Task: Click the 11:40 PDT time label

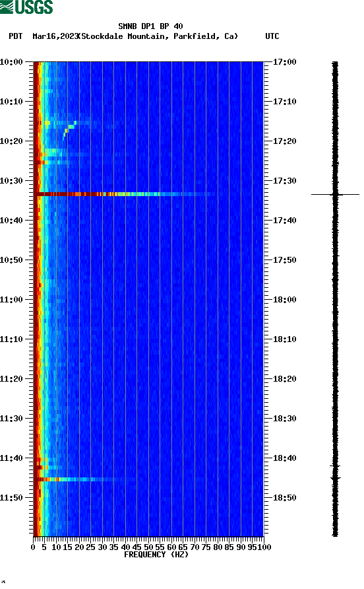Action: pos(11,458)
